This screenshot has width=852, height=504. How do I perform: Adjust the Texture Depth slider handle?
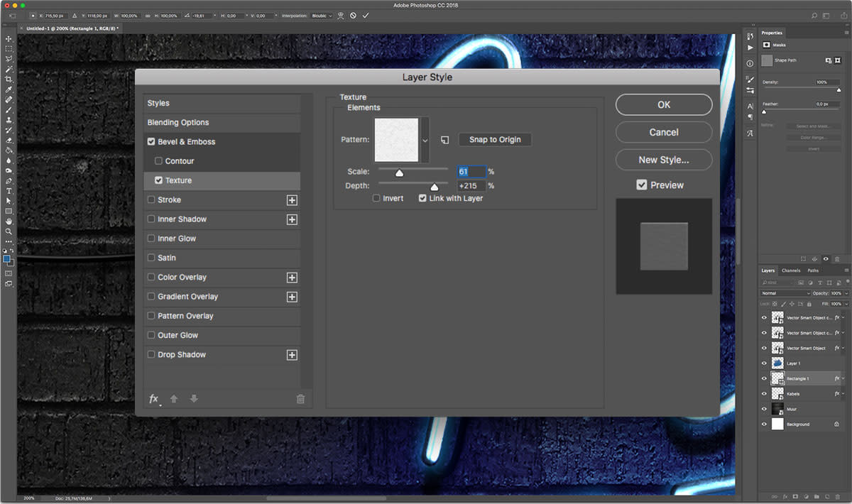point(435,187)
